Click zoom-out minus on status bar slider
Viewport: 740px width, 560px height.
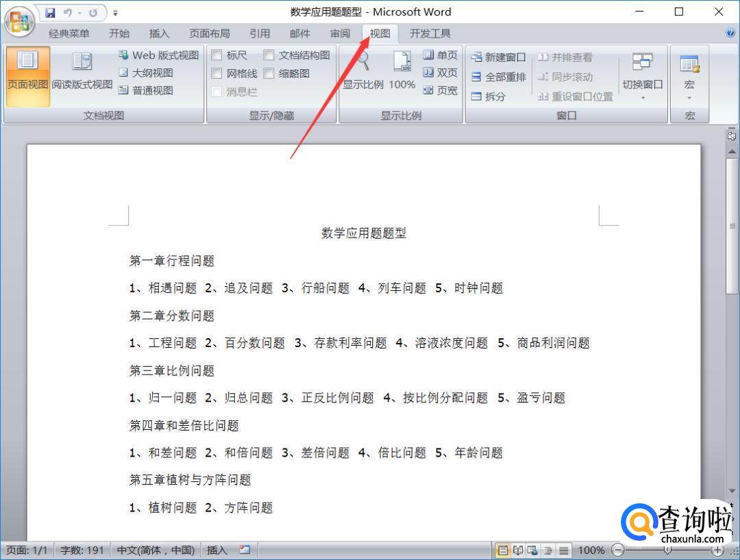(x=618, y=550)
